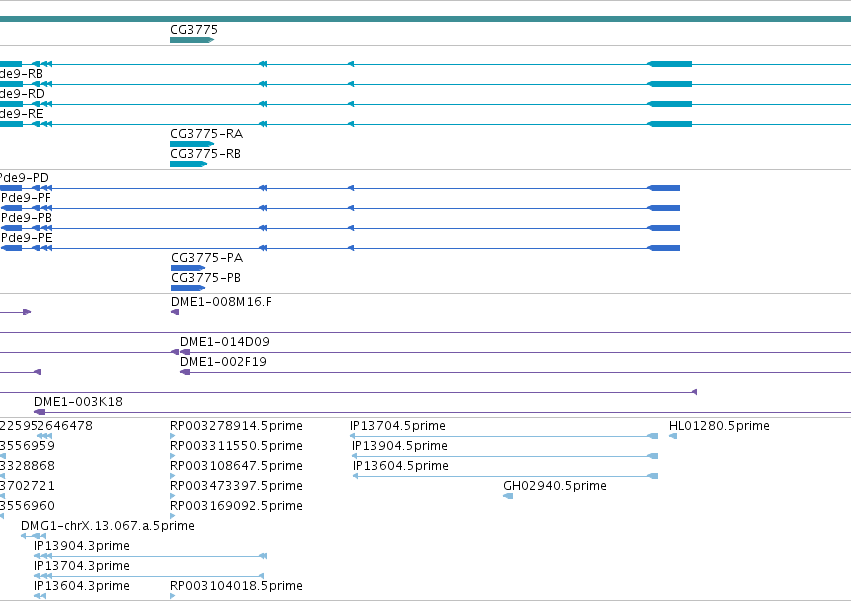This screenshot has height=601, width=851.
Task: Click the IP13704.5prime right exon block
Action: click(653, 436)
